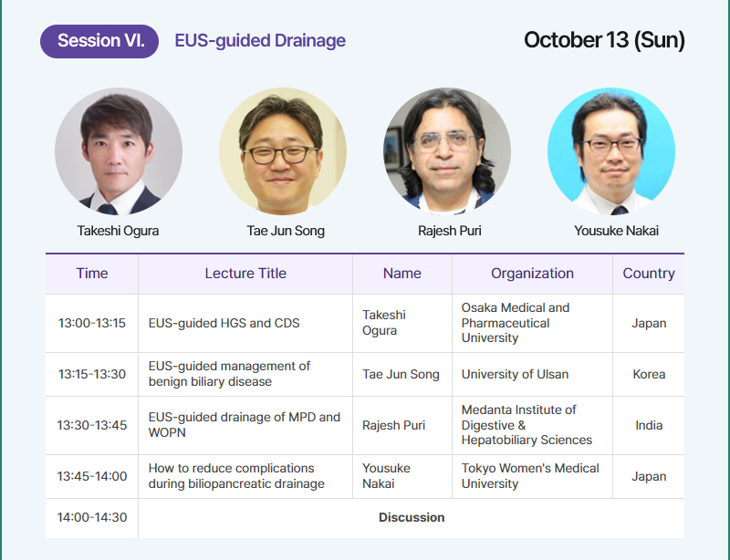The width and height of the screenshot is (730, 560).
Task: Select the 13:00-13:15 time cell
Action: pos(92,323)
